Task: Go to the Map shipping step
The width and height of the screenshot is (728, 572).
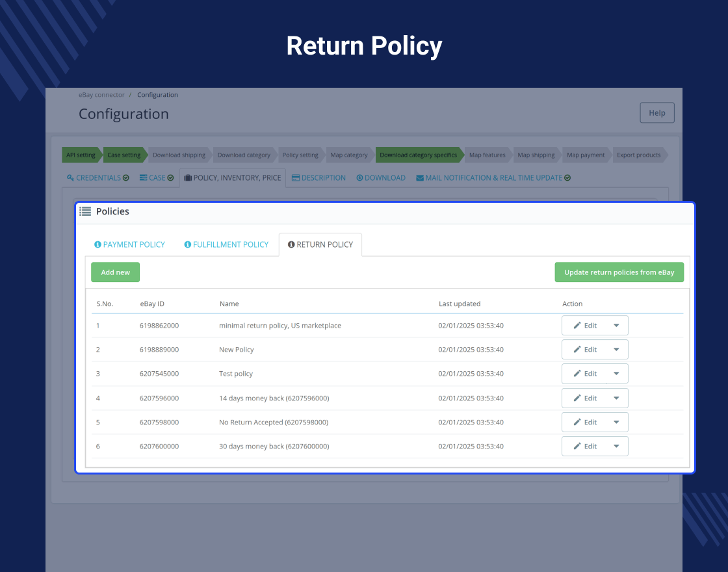Action: pos(536,155)
